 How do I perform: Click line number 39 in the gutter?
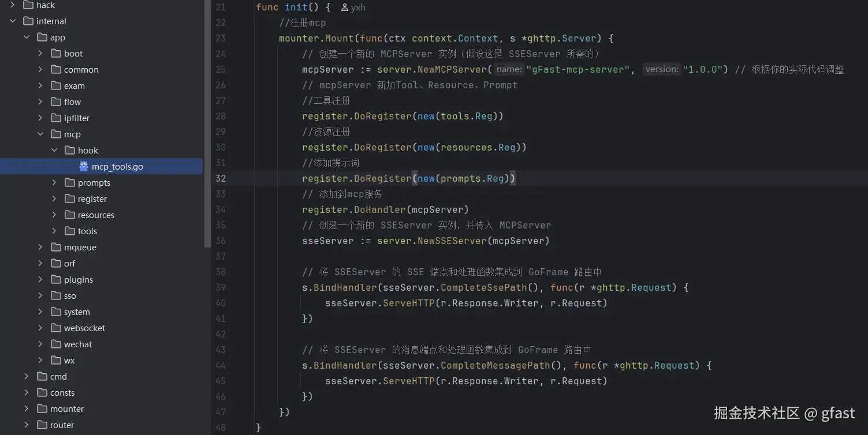pyautogui.click(x=220, y=287)
